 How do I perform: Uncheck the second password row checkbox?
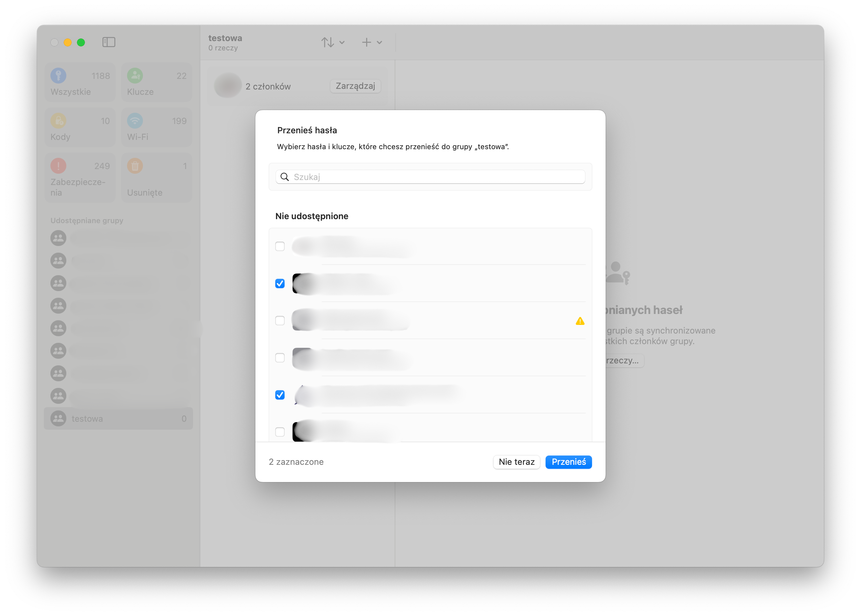tap(280, 283)
